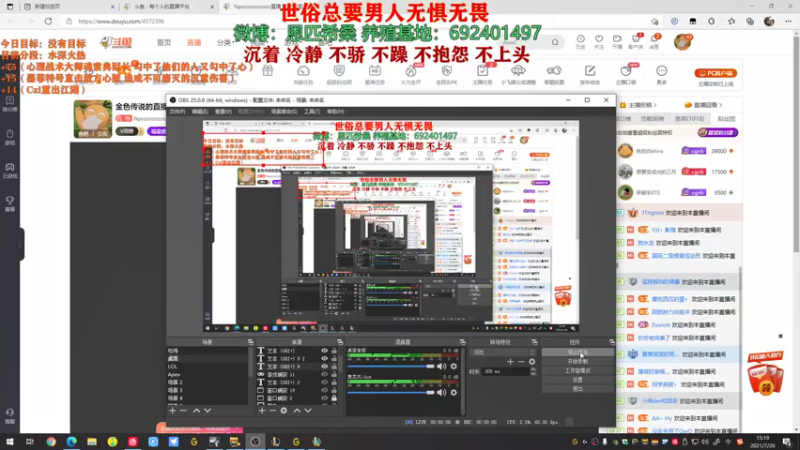Open Settings from OBS controls panel
800x450 pixels.
[x=578, y=380]
